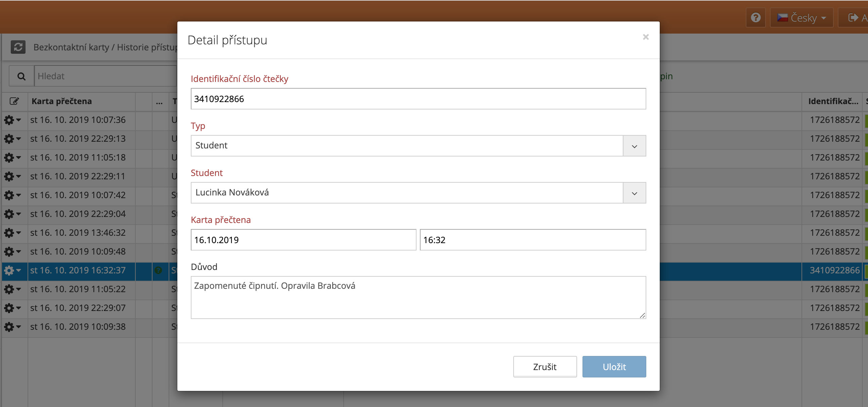868x407 pixels.
Task: Click the date field 16.10.2019
Action: [x=303, y=240]
